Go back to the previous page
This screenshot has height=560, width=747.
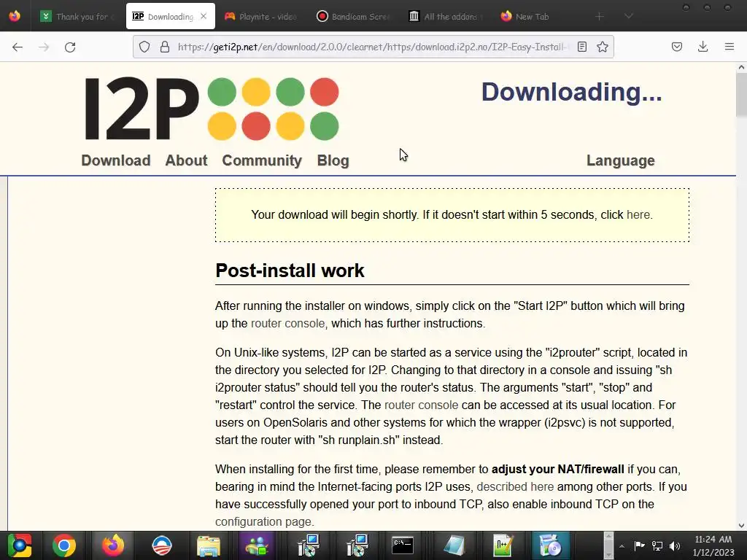click(18, 47)
